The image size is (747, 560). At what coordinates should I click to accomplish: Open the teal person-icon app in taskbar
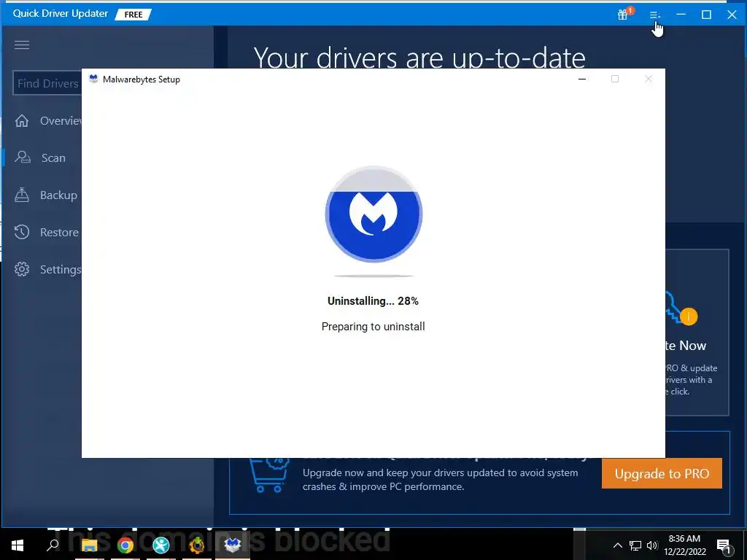click(x=161, y=545)
